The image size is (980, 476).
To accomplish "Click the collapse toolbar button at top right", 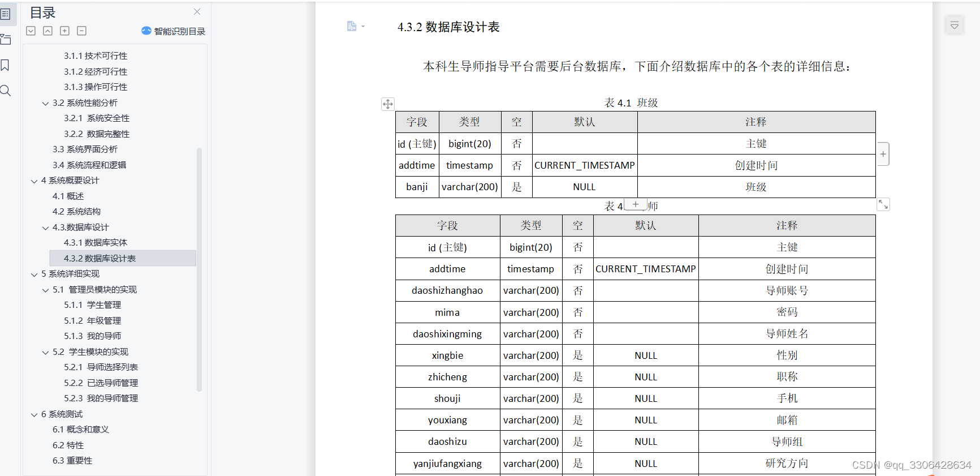I will pyautogui.click(x=955, y=25).
